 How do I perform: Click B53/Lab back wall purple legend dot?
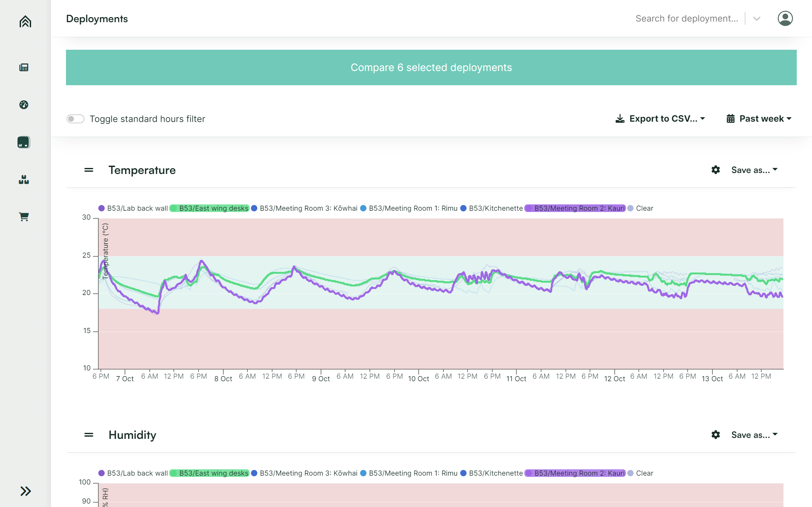tap(101, 208)
